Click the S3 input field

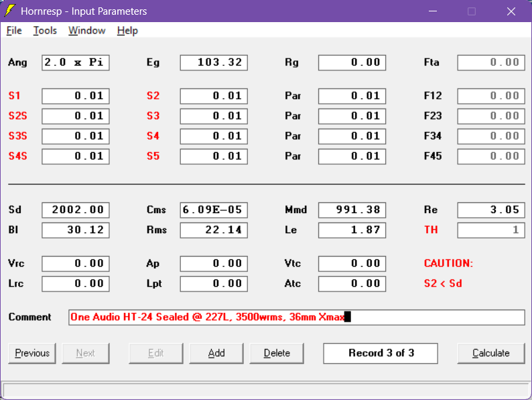coord(214,116)
